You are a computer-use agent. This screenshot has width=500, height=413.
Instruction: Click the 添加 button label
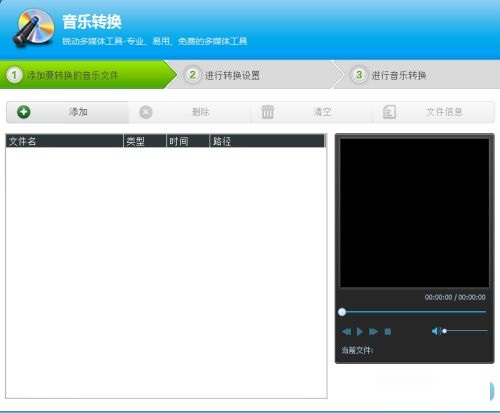(78, 112)
